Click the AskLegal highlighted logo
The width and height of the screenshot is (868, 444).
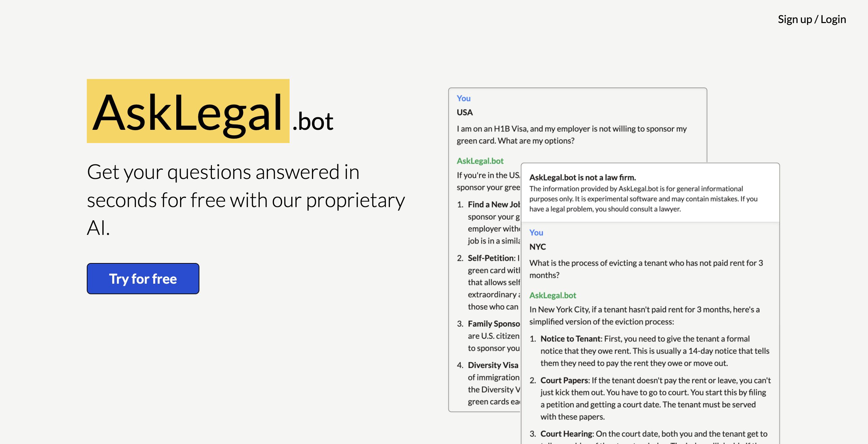tap(188, 111)
